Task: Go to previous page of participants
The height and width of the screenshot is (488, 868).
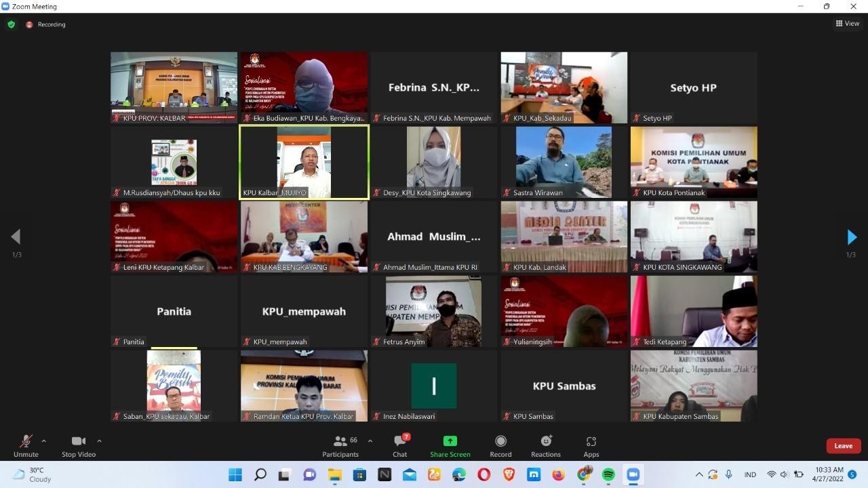Action: pos(16,237)
